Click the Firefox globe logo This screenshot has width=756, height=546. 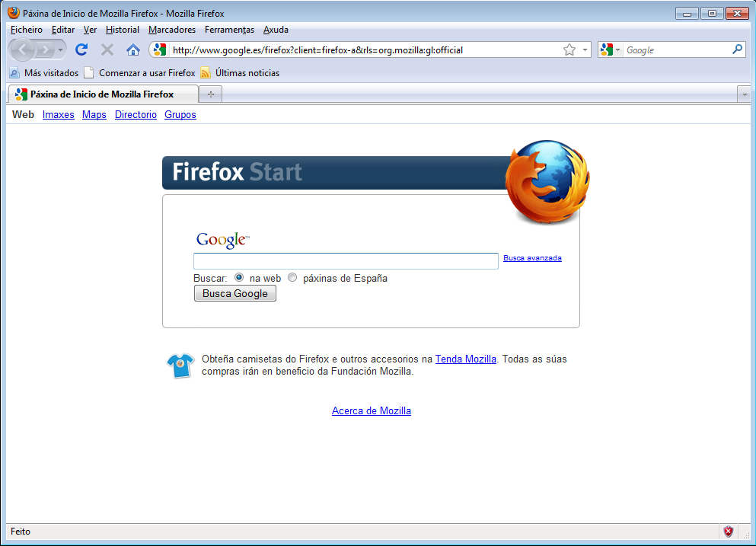click(547, 182)
